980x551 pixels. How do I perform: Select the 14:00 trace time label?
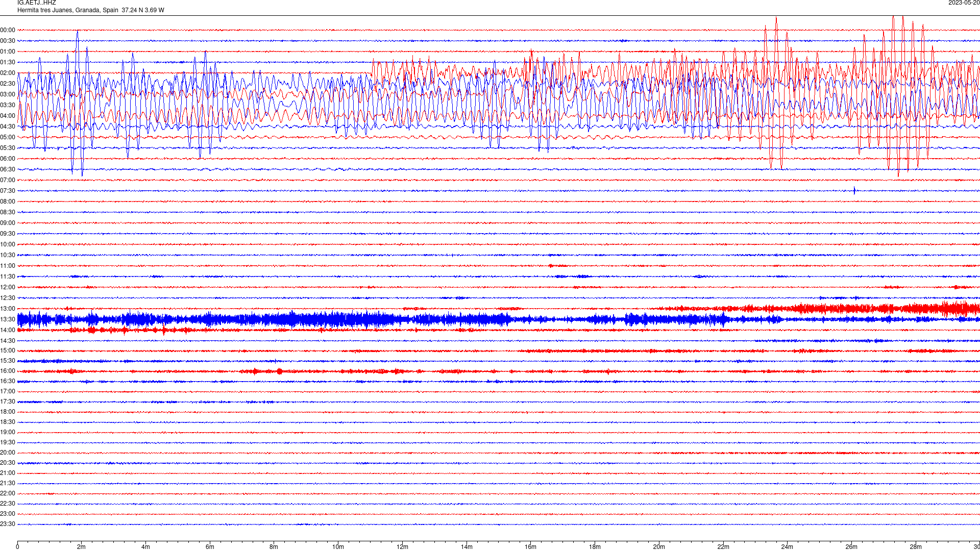[8, 330]
